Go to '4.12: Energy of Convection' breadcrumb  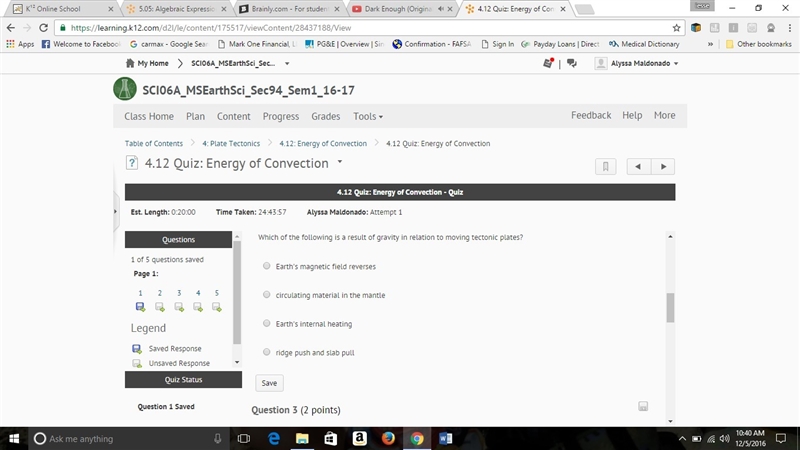(x=323, y=143)
